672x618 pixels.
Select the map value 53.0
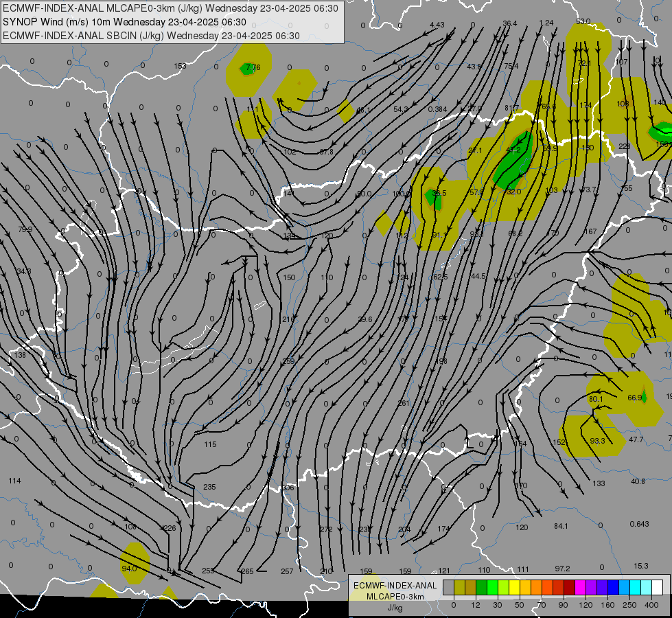583,21
